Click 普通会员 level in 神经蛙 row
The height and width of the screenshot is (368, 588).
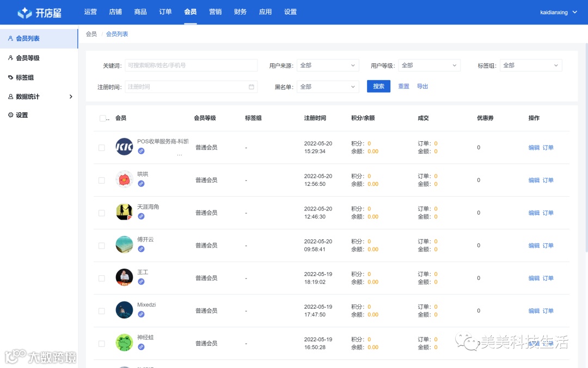coord(206,343)
